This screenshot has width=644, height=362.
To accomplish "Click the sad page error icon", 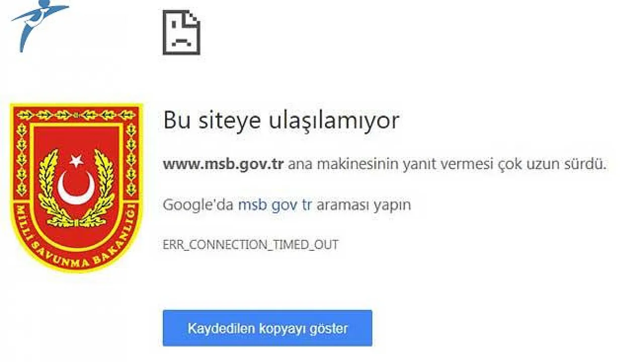I will [x=181, y=32].
